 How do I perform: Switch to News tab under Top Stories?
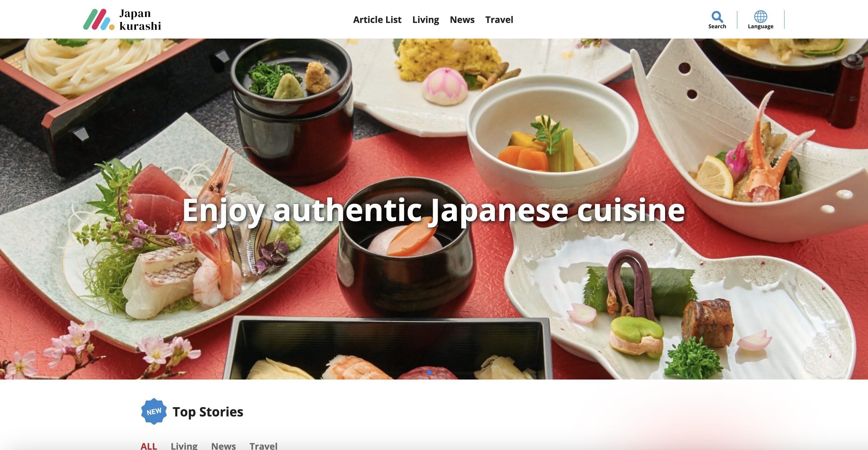tap(223, 446)
